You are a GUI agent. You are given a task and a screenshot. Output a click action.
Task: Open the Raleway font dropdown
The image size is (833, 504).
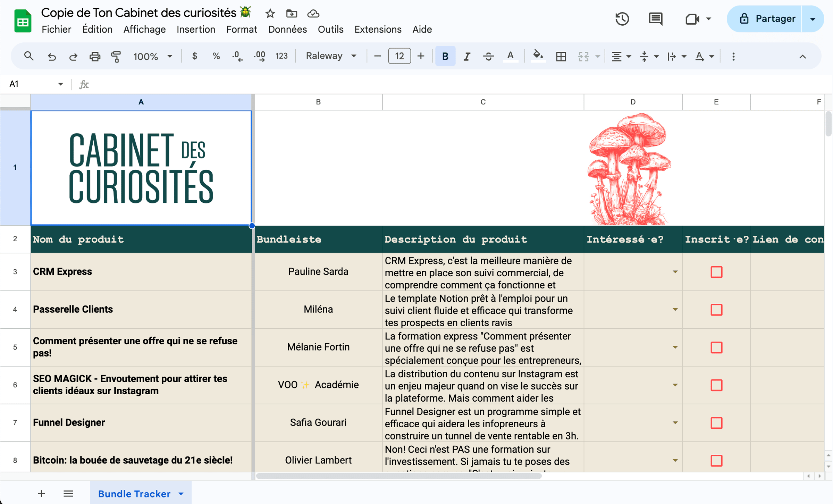[331, 56]
